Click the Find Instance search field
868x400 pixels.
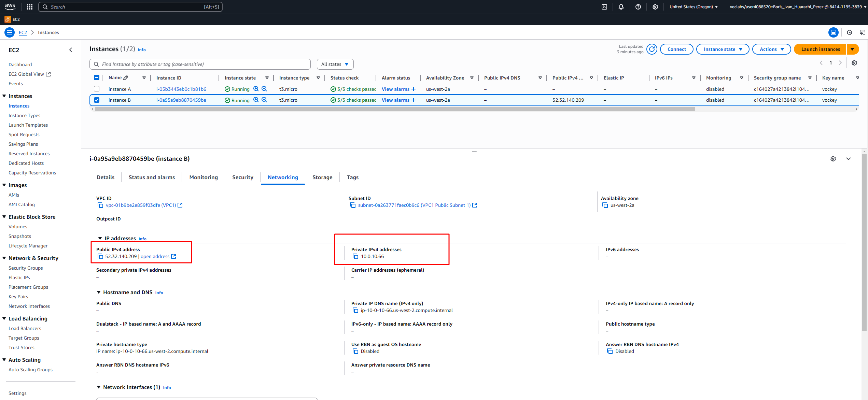[200, 64]
